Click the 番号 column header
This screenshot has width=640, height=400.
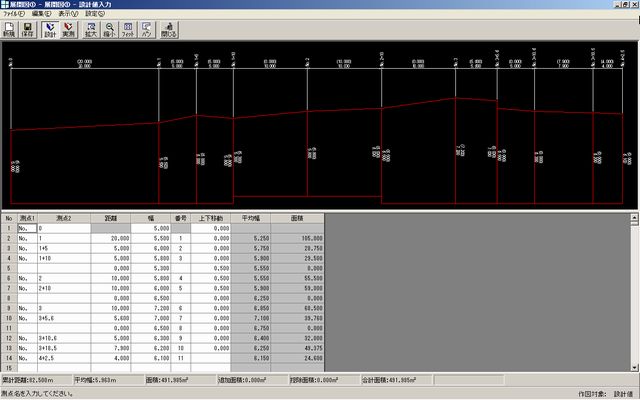point(181,218)
